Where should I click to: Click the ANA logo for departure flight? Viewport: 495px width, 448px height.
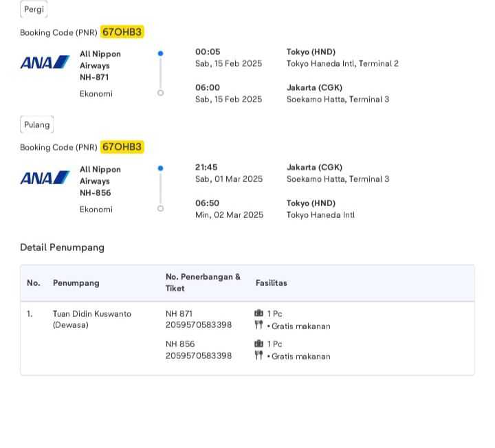coord(45,63)
